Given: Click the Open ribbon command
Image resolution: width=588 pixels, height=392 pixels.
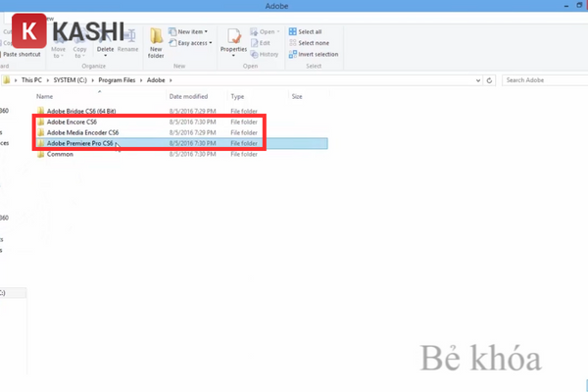Looking at the screenshot, I should tap(265, 32).
